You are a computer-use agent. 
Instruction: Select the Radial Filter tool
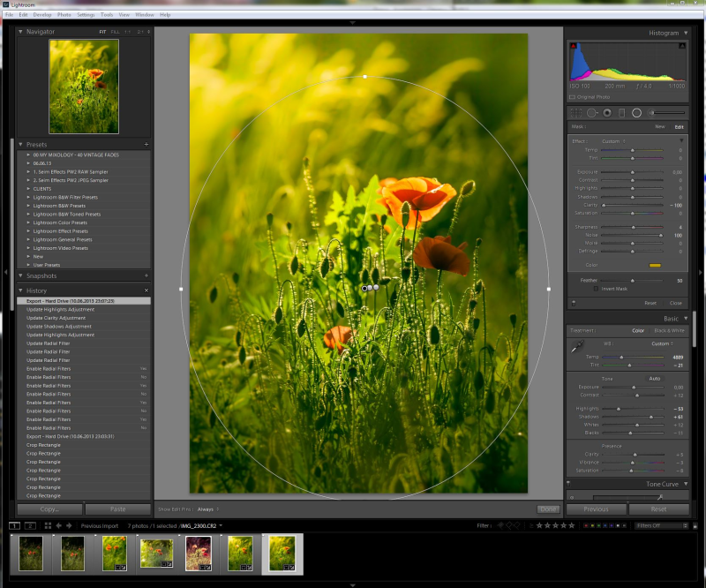coord(636,113)
